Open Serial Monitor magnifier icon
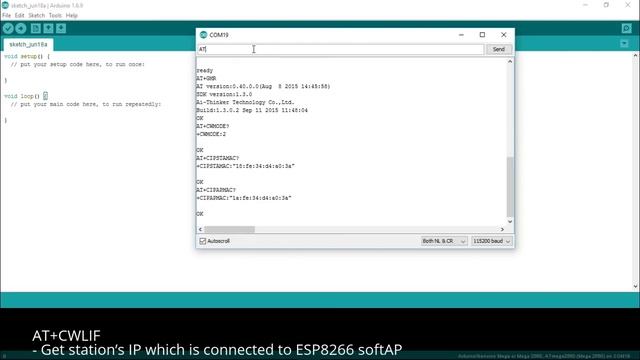Screen dimensions: 640x360 tap(627, 28)
